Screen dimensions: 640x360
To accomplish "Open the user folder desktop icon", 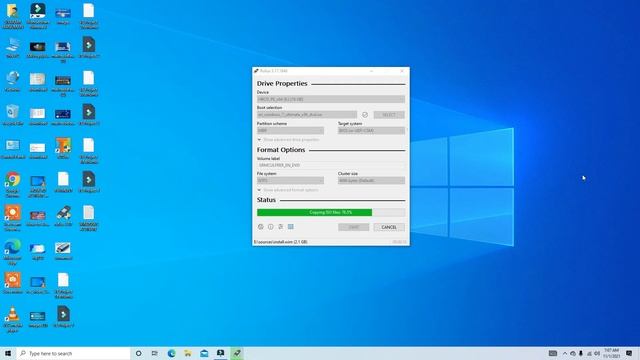I will (13, 16).
